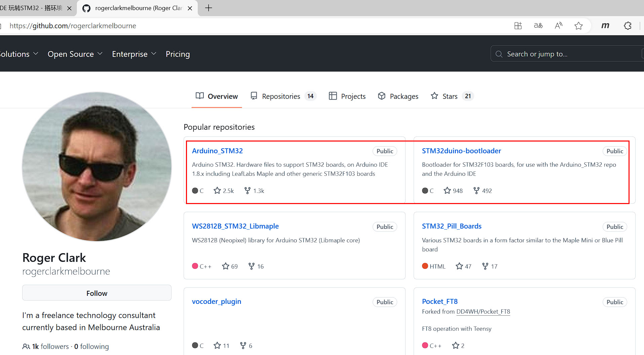Click the Public badge on vocoder_plugin

tap(385, 302)
